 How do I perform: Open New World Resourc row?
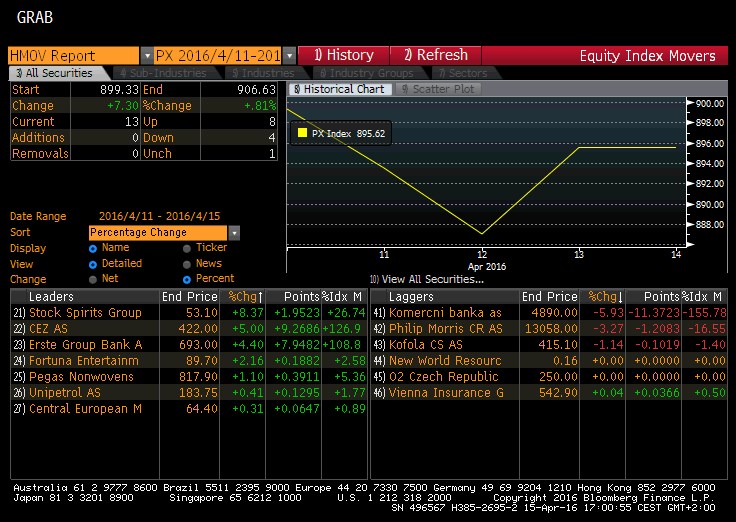pos(549,361)
